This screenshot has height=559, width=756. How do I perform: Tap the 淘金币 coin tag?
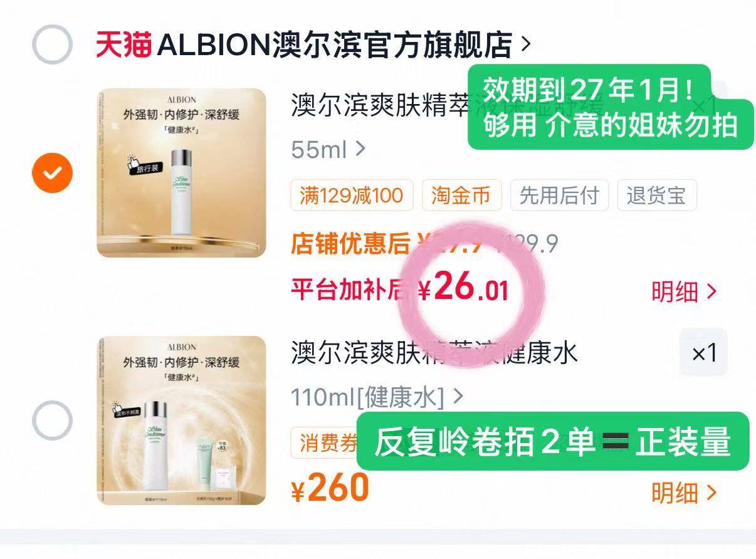(x=461, y=196)
